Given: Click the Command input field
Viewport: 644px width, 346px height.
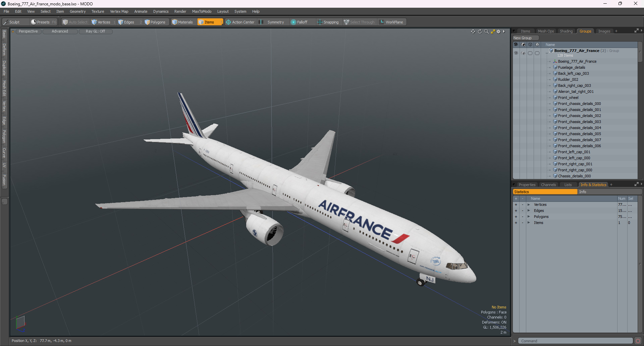Looking at the screenshot, I should coord(575,341).
